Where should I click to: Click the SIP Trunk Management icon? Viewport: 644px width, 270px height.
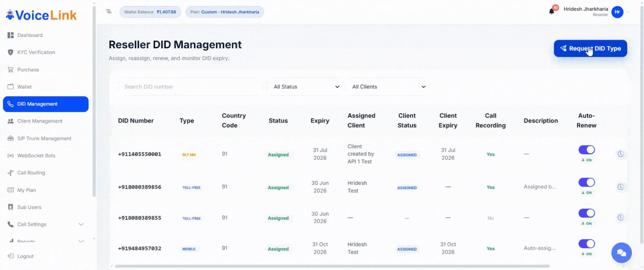pos(11,139)
